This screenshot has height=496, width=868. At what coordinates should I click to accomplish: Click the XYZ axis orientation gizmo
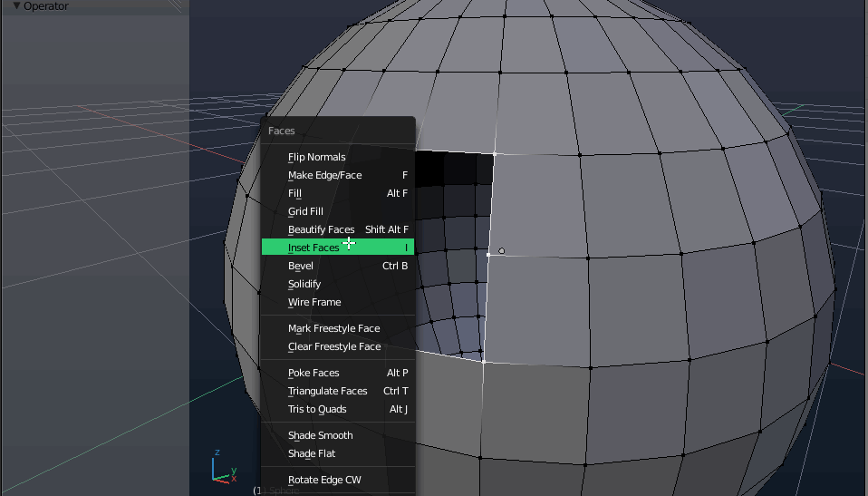[224, 467]
